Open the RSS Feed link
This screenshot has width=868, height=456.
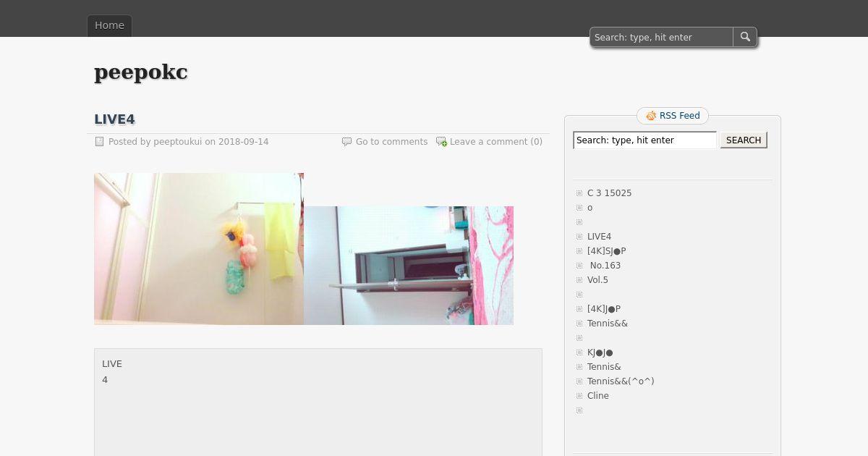[x=679, y=116]
